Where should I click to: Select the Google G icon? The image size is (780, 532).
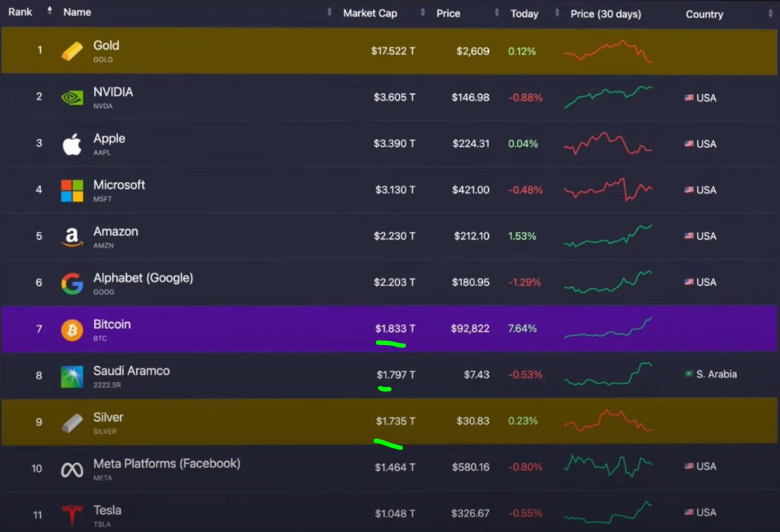pos(71,282)
